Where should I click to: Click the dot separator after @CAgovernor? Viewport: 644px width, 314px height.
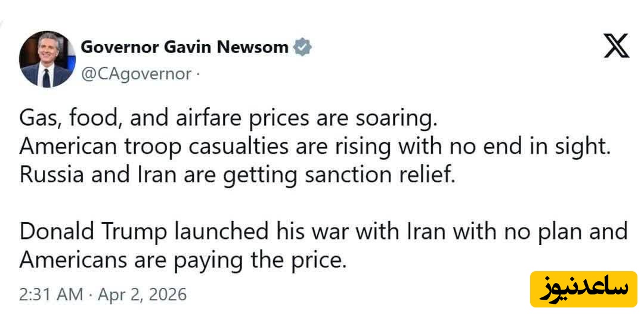[198, 74]
